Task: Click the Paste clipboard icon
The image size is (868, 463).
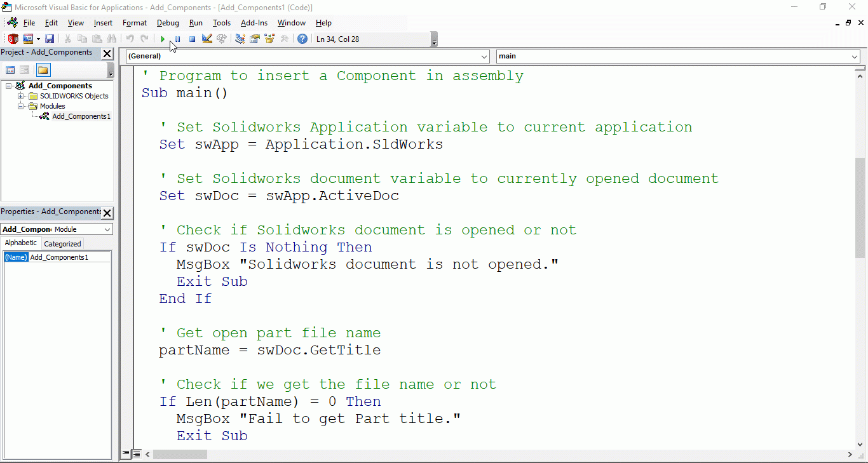Action: tap(97, 39)
